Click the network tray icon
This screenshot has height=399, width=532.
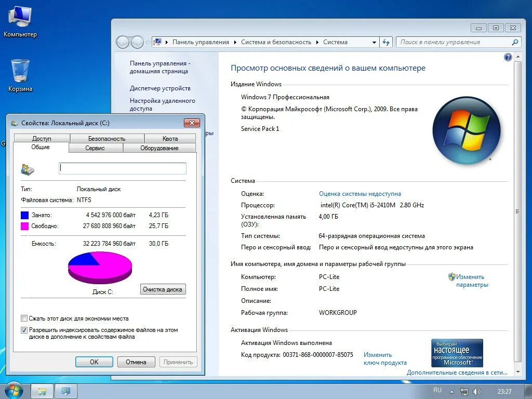pos(464,392)
